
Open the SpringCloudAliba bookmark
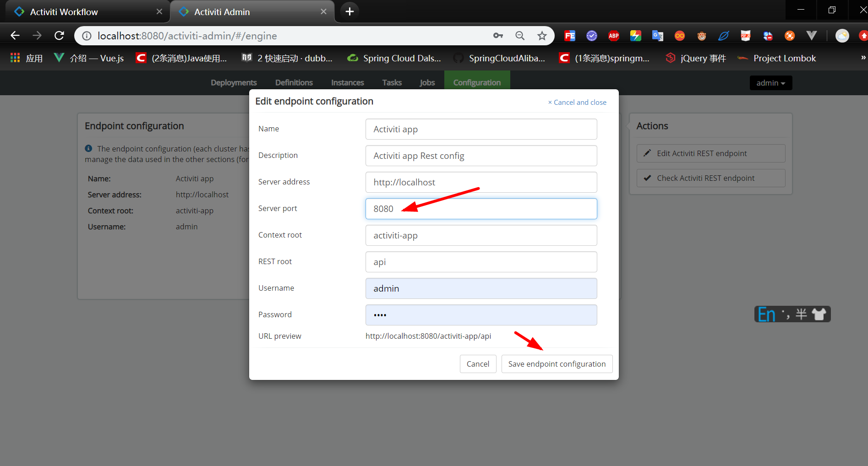pos(500,58)
